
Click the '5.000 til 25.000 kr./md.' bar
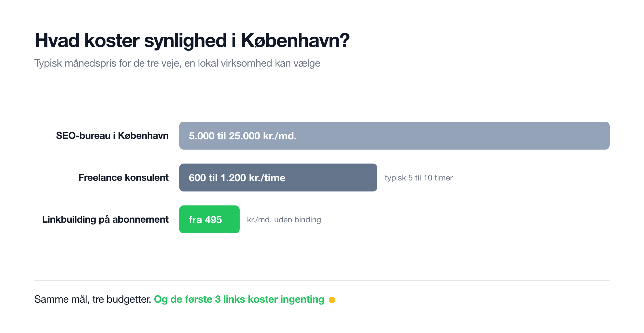point(394,136)
